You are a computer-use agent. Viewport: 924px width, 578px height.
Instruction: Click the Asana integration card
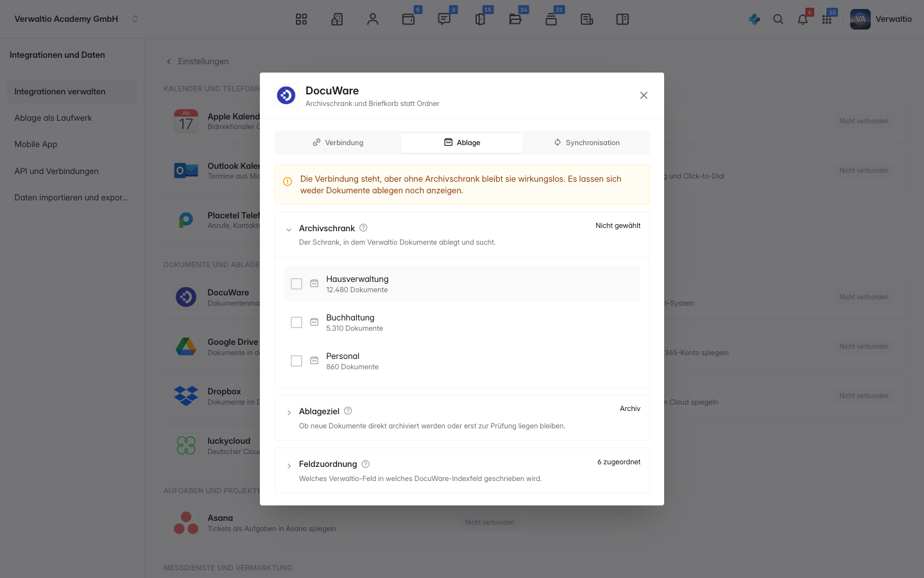click(x=346, y=523)
